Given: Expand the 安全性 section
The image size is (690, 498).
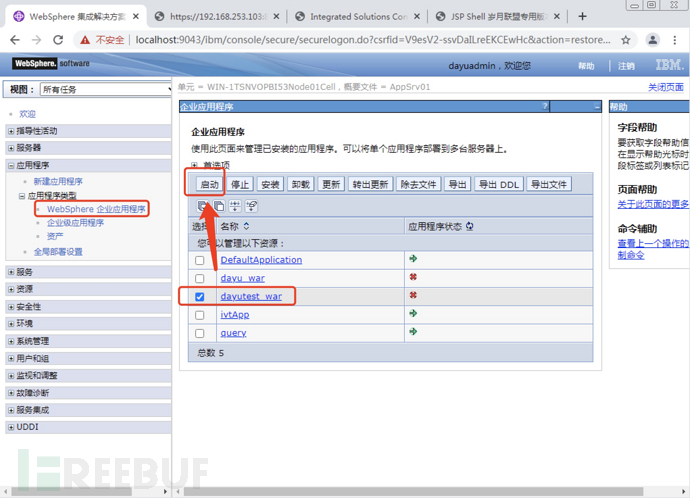Looking at the screenshot, I should click(x=11, y=307).
